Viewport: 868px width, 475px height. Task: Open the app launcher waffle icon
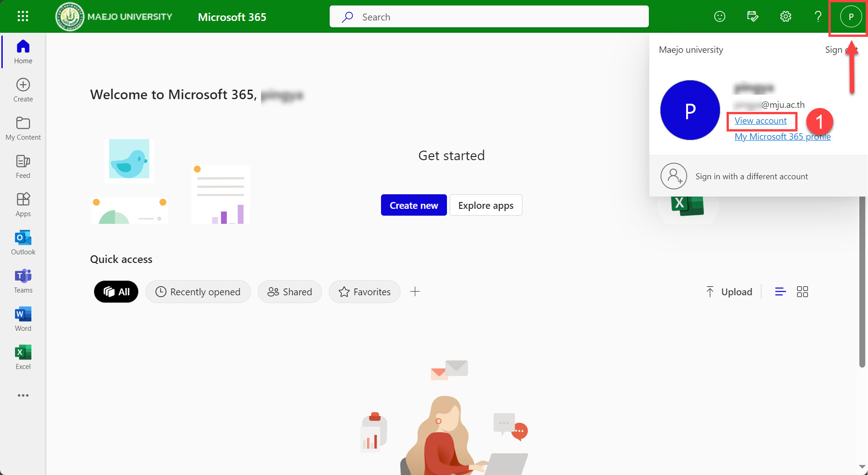pyautogui.click(x=23, y=17)
